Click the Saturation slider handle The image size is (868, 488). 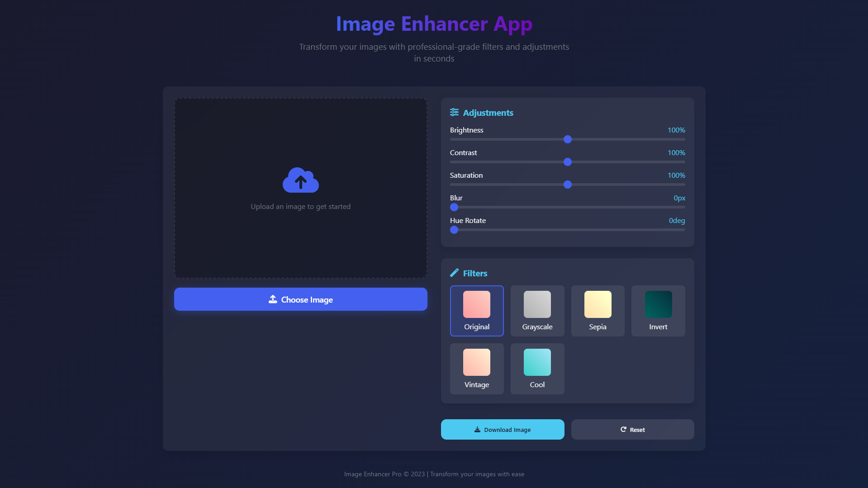[x=568, y=185]
